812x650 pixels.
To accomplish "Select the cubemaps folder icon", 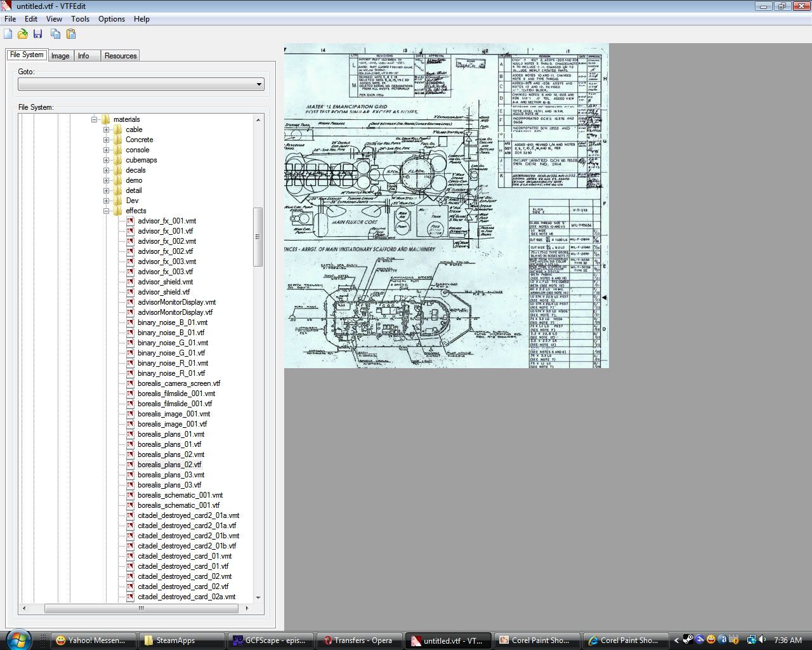I will pos(117,160).
